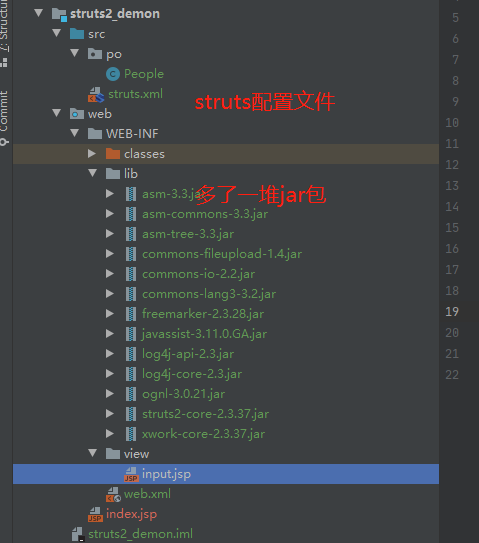Click the lib folder name
Viewport: 479px width, 543px height.
[131, 173]
